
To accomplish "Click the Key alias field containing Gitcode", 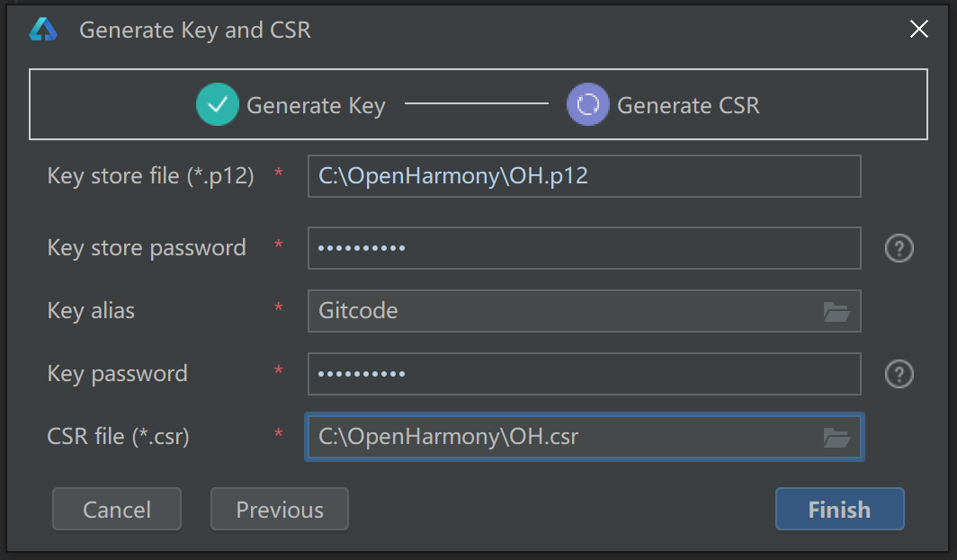I will [x=558, y=311].
